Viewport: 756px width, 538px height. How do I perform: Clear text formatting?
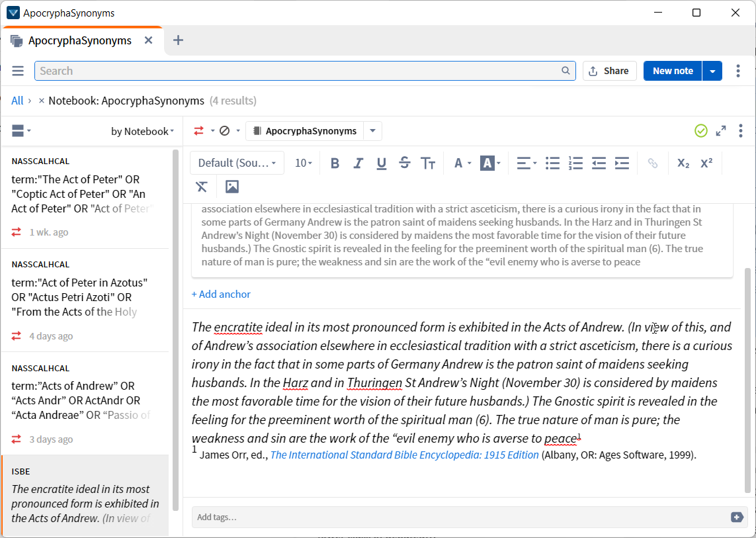pyautogui.click(x=202, y=187)
